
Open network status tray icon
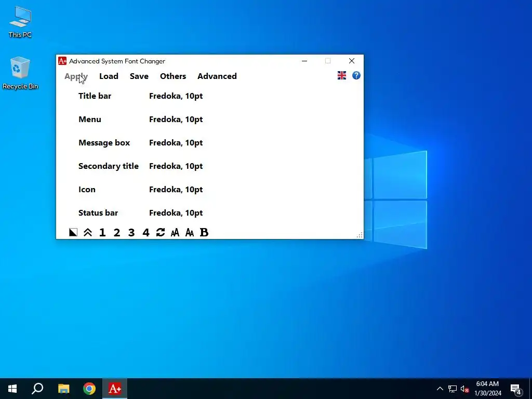453,389
